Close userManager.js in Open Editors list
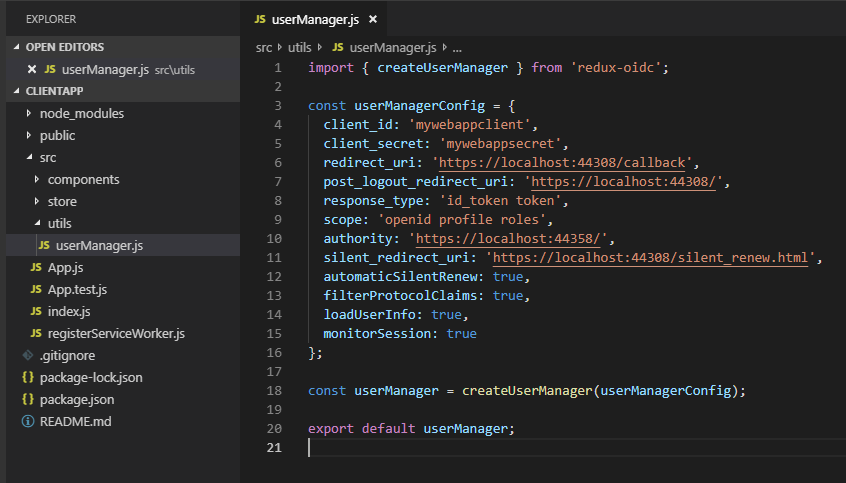The image size is (846, 483). (32, 69)
